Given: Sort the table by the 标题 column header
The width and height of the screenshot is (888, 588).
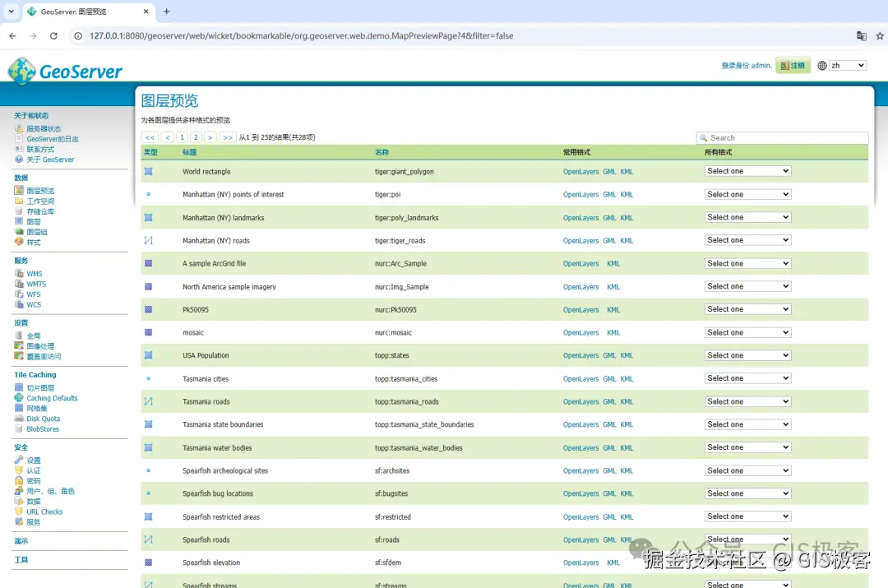Looking at the screenshot, I should pos(190,152).
